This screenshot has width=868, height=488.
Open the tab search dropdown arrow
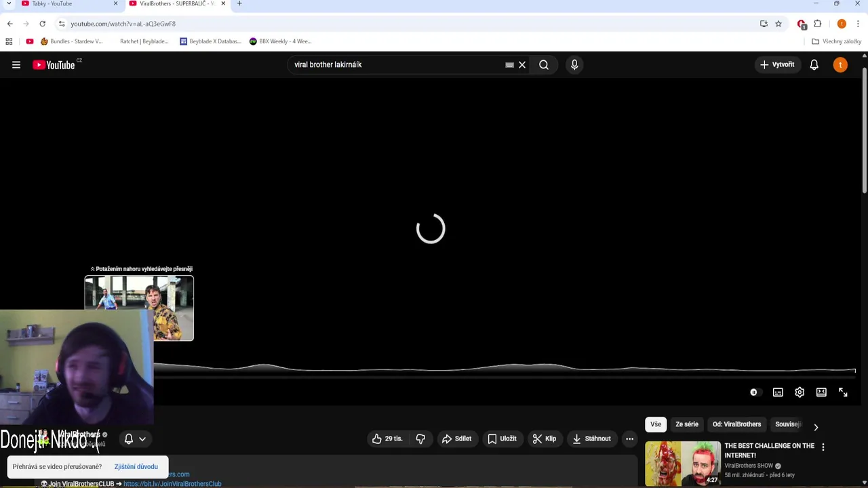point(9,3)
